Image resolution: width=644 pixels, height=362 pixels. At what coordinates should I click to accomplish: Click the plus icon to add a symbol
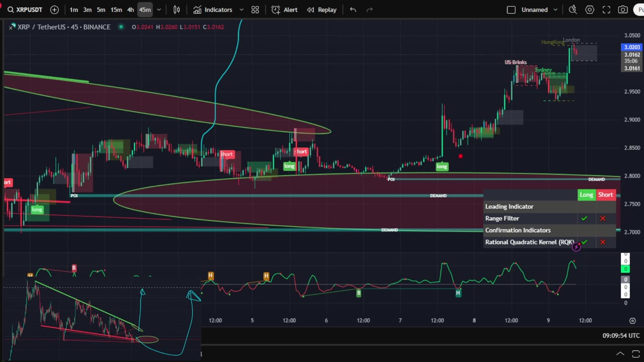pos(54,10)
